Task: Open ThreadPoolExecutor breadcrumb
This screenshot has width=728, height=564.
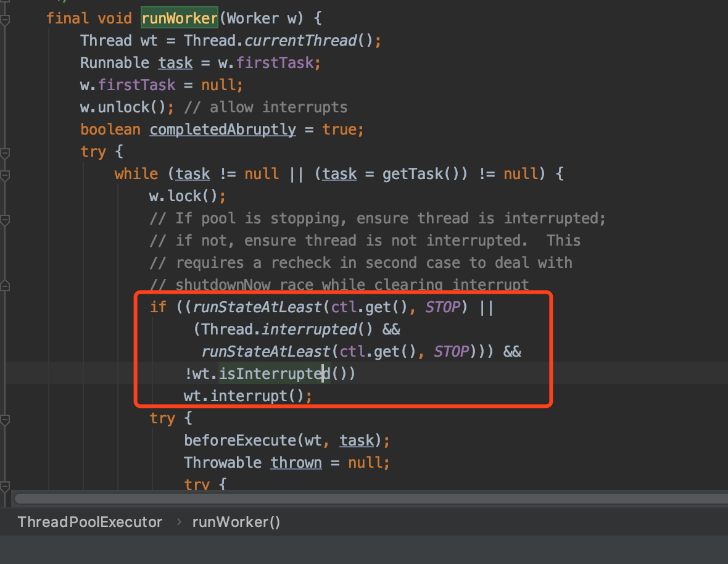Action: point(90,522)
